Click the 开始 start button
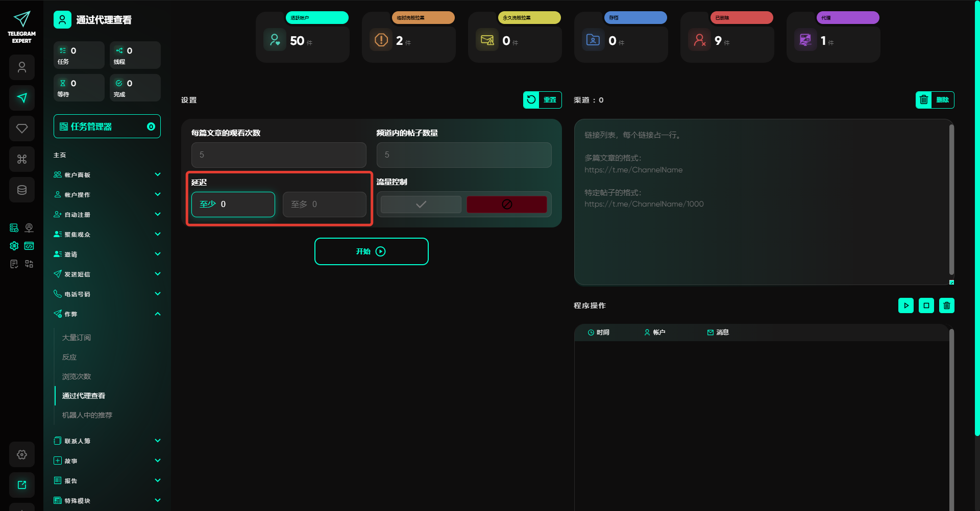Screen dimensions: 980x511 [371, 251]
